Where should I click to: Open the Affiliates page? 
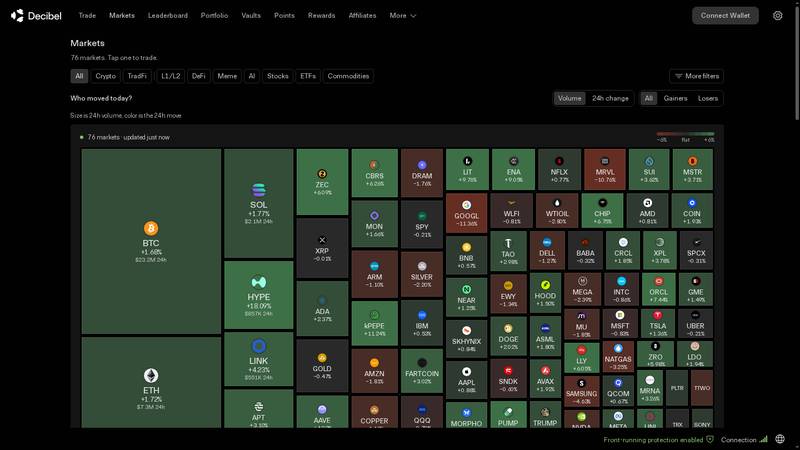coord(362,16)
